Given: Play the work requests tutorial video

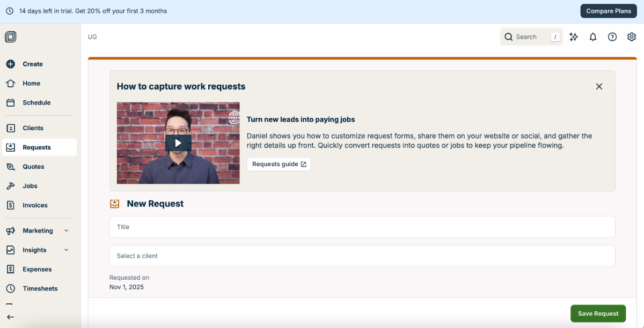Looking at the screenshot, I should tap(178, 143).
